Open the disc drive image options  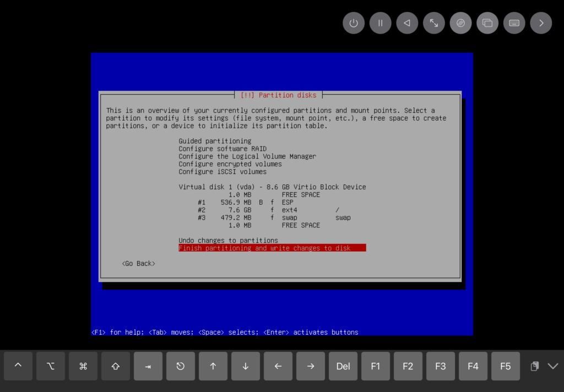460,23
